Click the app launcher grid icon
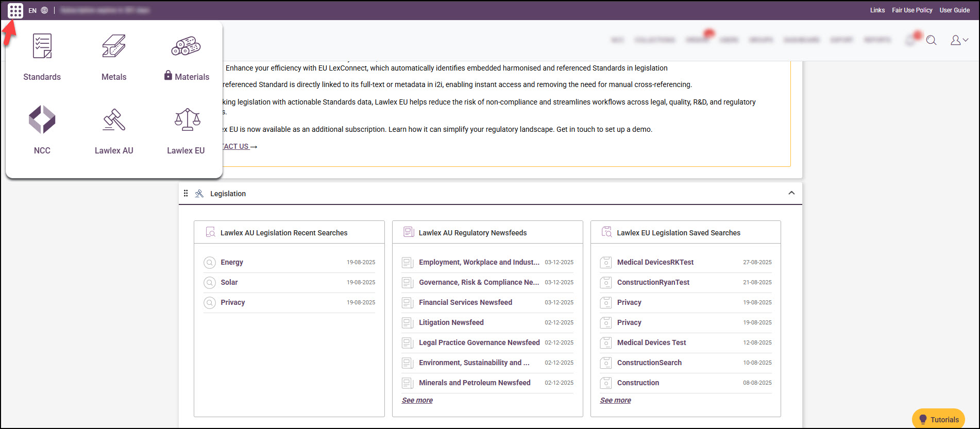The width and height of the screenshot is (980, 429). coord(15,10)
